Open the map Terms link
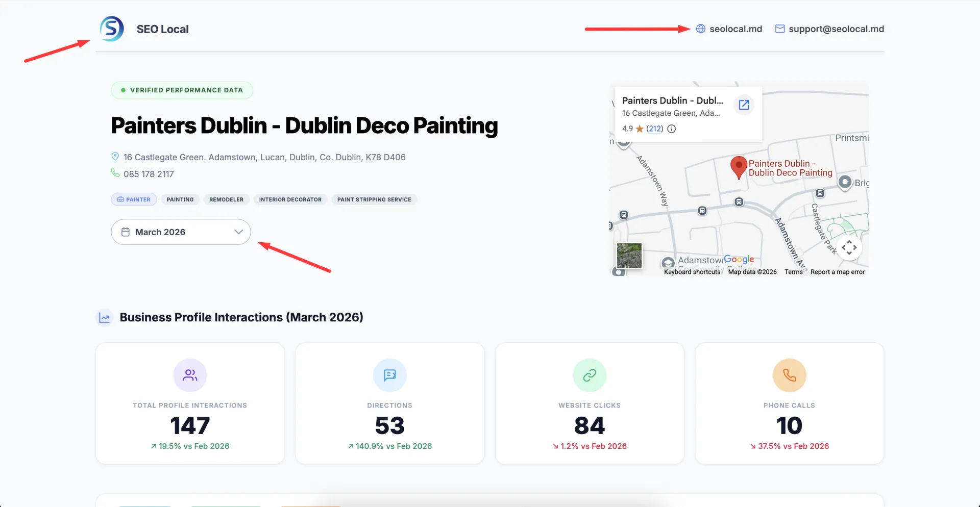The width and height of the screenshot is (980, 507). pos(794,272)
